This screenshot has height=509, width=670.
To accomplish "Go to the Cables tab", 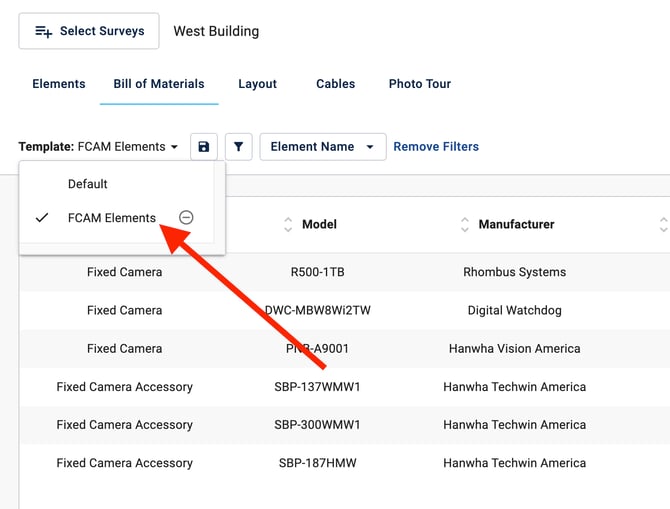I will pyautogui.click(x=335, y=84).
